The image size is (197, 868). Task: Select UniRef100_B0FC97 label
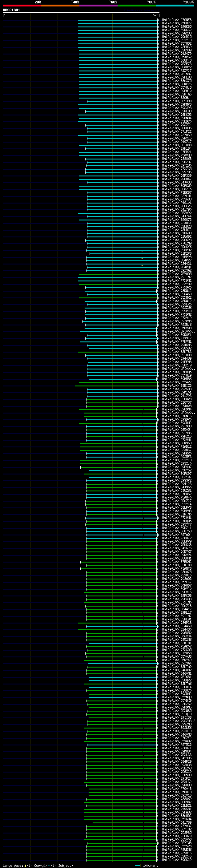(177, 474)
